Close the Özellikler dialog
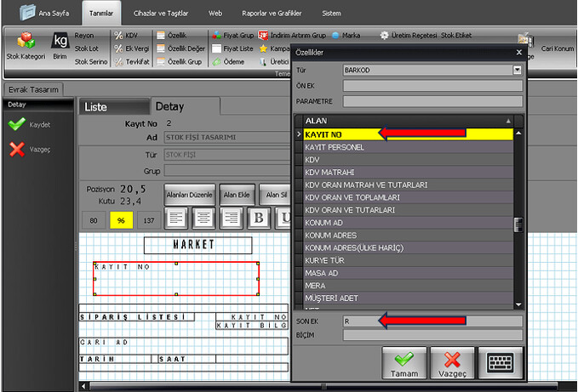Screen dimensions: 578x392 click(519, 52)
